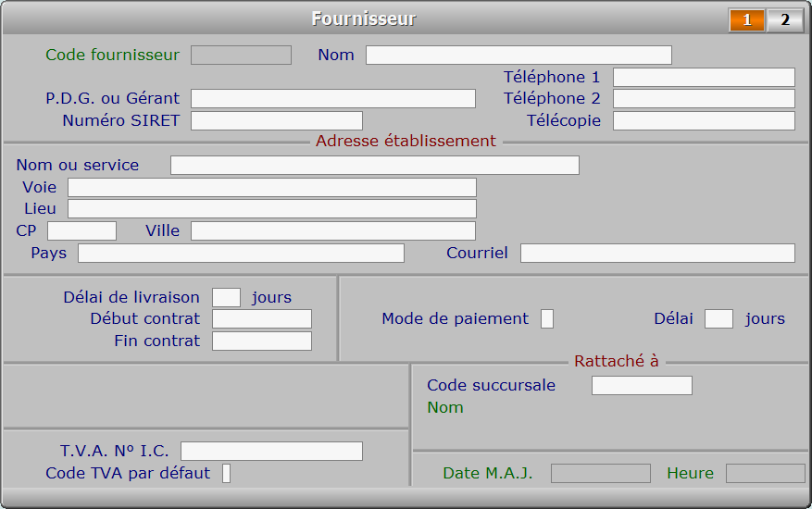Click the Code fournisseur label
Screen dimensions: 812x509
pyautogui.click(x=112, y=55)
